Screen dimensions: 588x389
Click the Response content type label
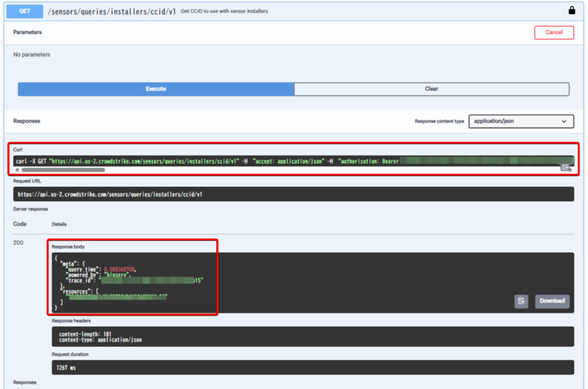tap(439, 121)
